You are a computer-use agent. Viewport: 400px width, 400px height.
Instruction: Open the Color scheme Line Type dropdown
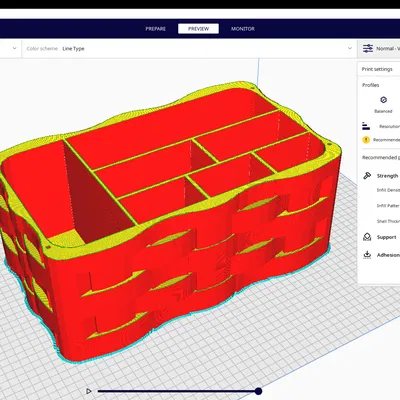tap(189, 49)
